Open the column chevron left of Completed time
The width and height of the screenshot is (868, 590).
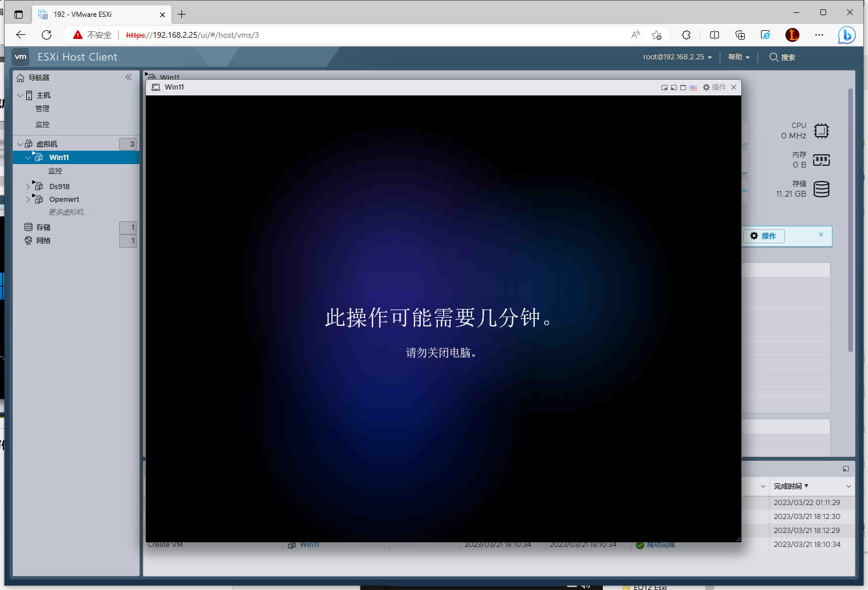tap(763, 486)
